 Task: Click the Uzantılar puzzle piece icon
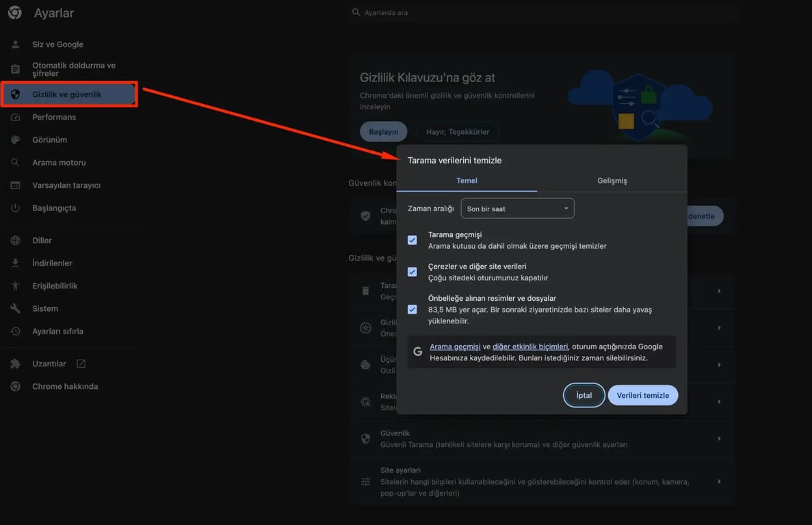pos(16,364)
